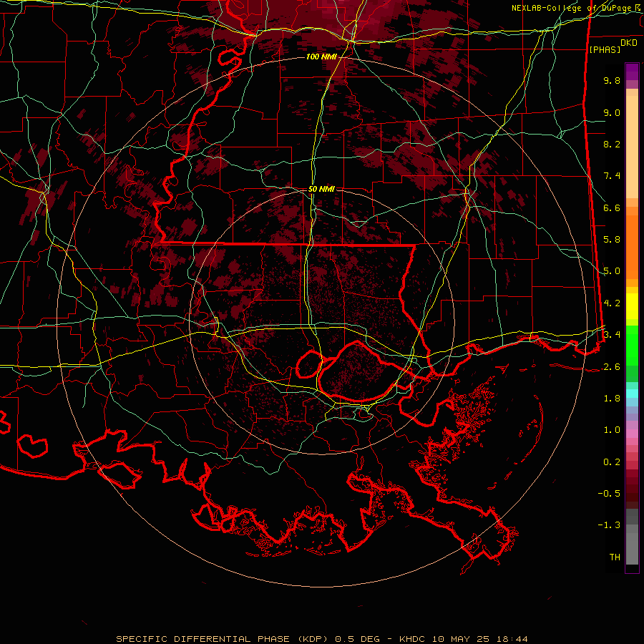
Task: Click the 1.0 value on the legend
Action: (x=612, y=430)
